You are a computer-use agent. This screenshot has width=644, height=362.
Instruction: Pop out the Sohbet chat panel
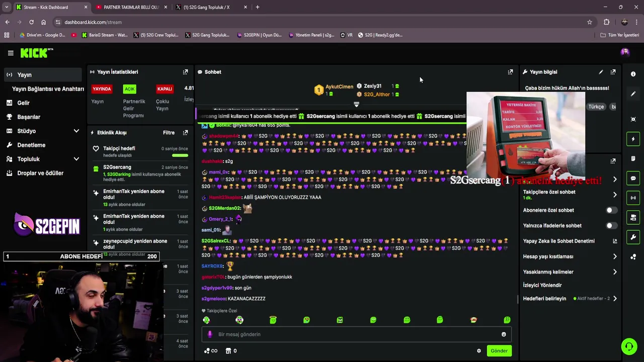point(510,72)
